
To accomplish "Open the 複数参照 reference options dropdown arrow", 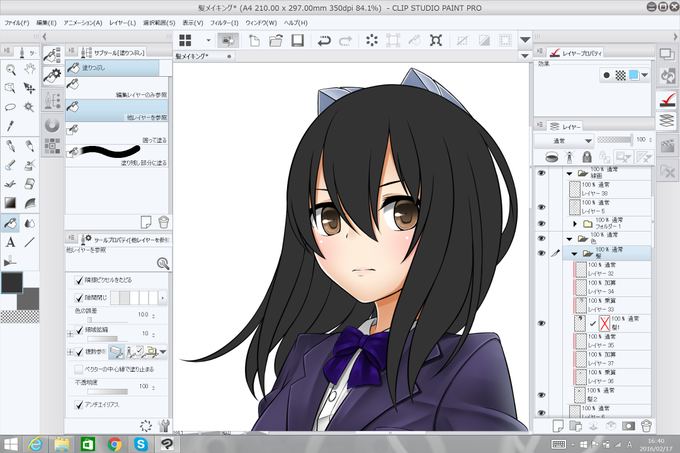I will click(163, 352).
